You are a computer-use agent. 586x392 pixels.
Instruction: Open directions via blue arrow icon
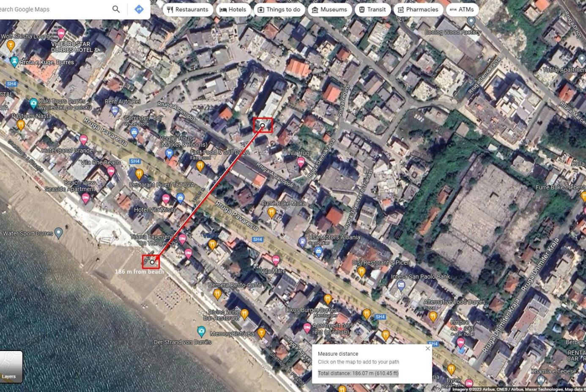[x=139, y=9]
